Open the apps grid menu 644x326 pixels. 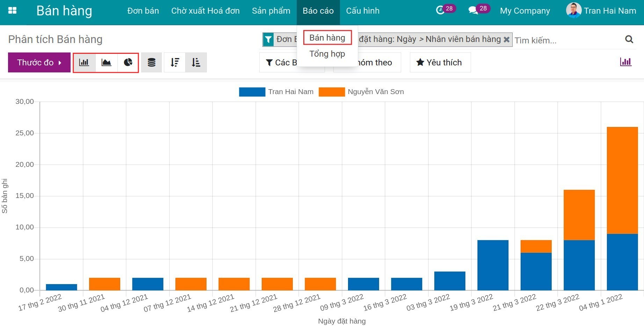point(12,10)
